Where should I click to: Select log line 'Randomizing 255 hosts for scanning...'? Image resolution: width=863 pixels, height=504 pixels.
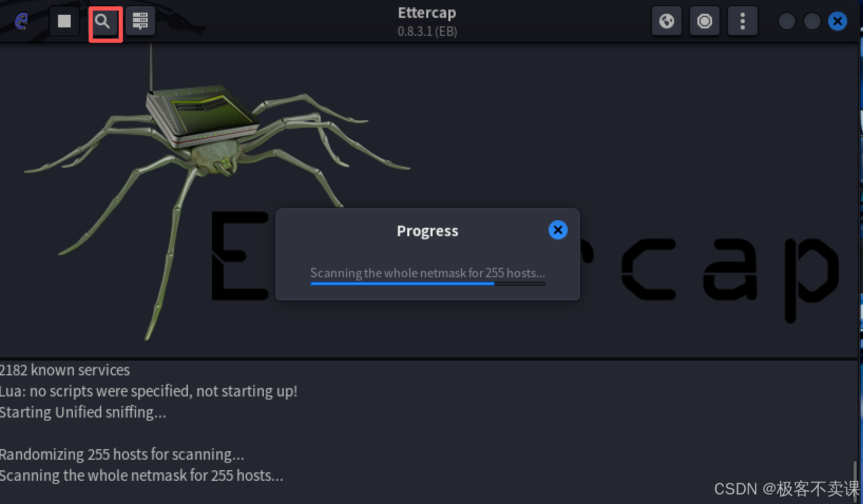122,454
